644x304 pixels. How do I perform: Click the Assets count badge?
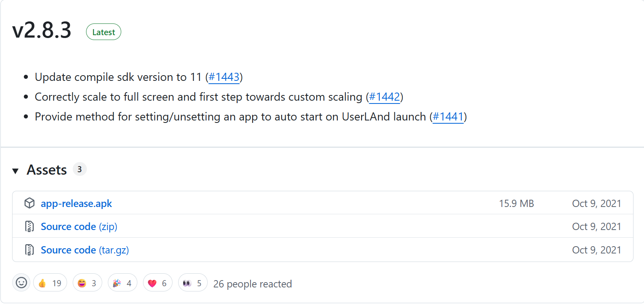pos(80,169)
